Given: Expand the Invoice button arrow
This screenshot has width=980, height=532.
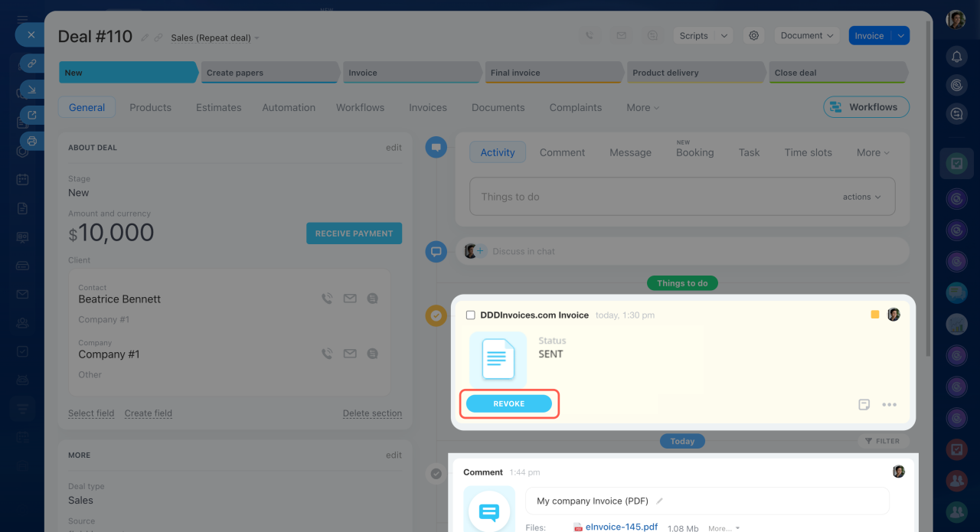Looking at the screenshot, I should [x=900, y=35].
